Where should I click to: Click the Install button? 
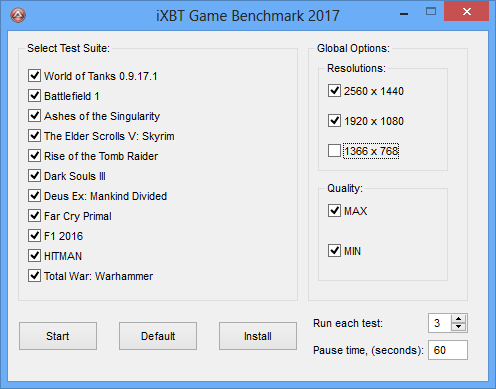click(258, 336)
